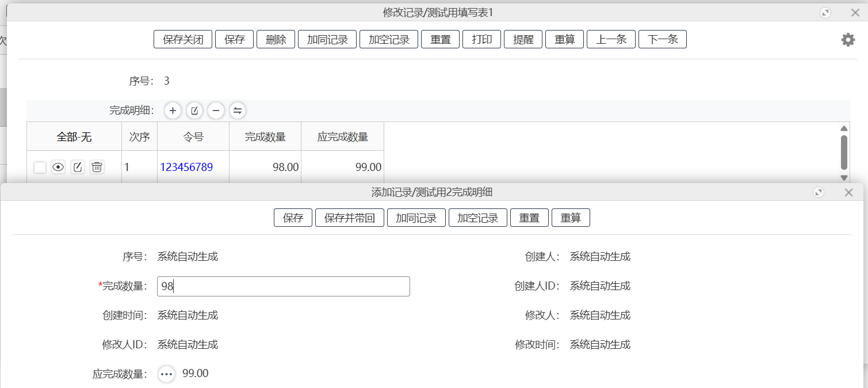Click the 修改记录/测试用填写表1 title bar
The height and width of the screenshot is (388, 868).
[x=434, y=11]
